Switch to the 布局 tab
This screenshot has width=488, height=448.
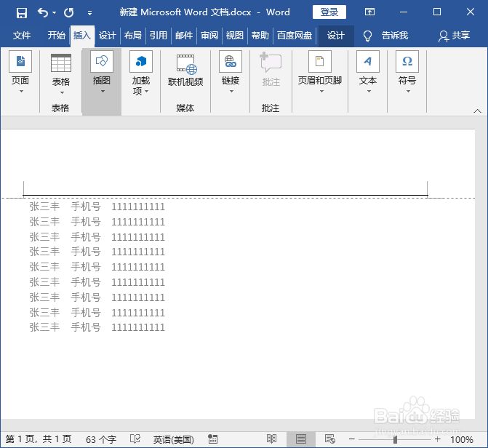[x=133, y=36]
